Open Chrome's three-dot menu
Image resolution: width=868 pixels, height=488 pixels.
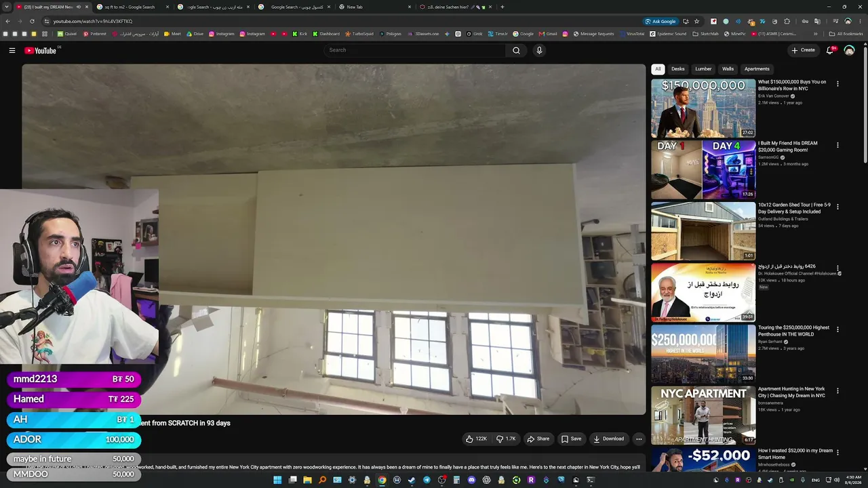coord(860,21)
